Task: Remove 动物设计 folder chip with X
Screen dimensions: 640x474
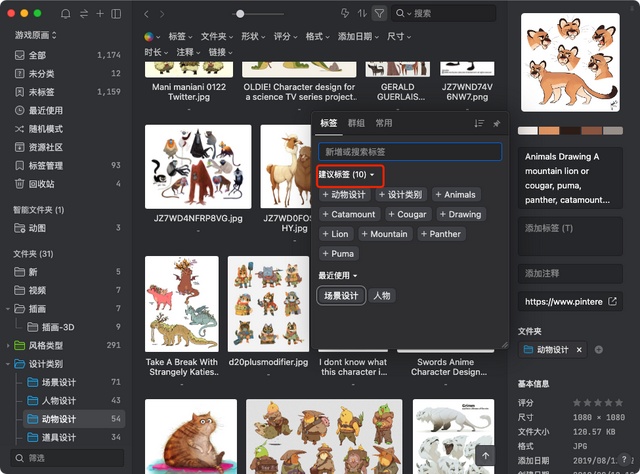Action: tap(579, 349)
